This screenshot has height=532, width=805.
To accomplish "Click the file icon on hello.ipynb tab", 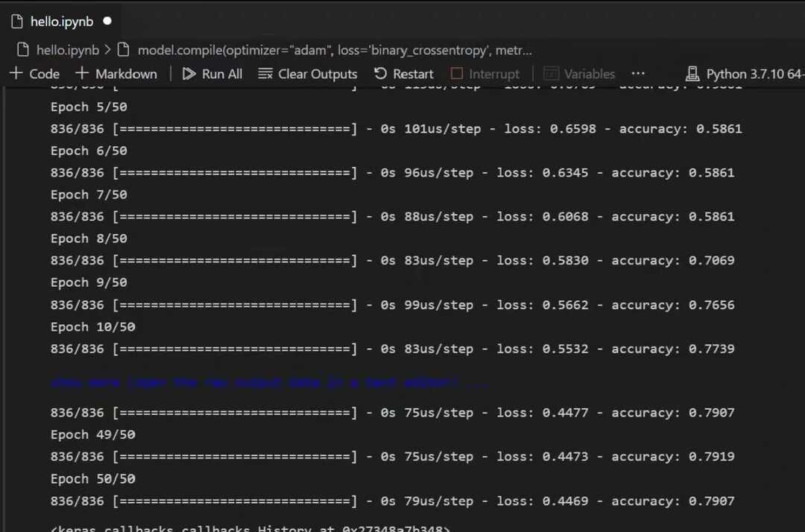I will pyautogui.click(x=17, y=22).
